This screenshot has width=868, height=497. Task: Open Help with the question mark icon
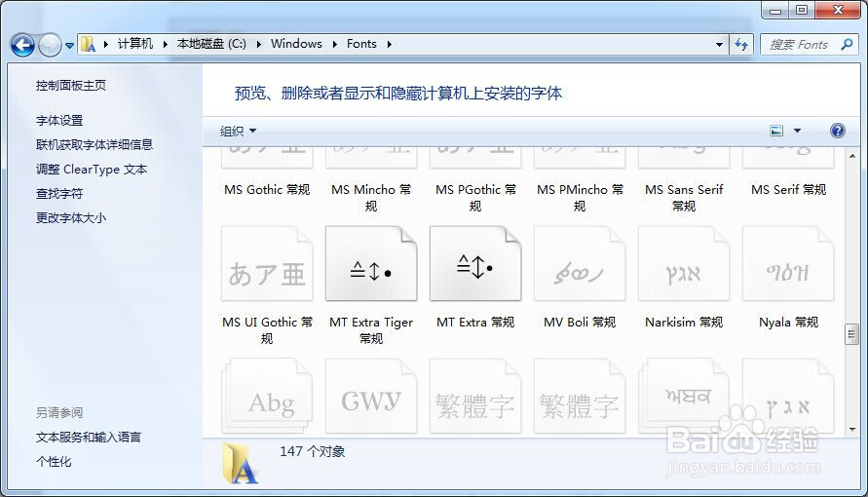838,131
